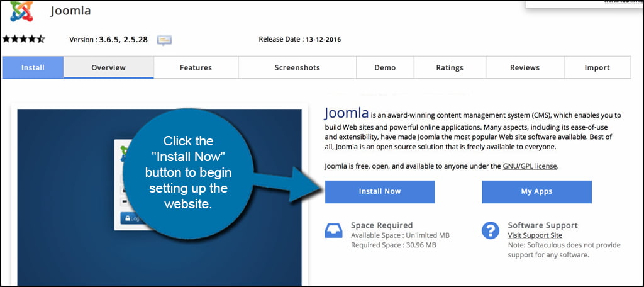Go to the Ratings tab
The image size is (644, 287).
(x=450, y=67)
